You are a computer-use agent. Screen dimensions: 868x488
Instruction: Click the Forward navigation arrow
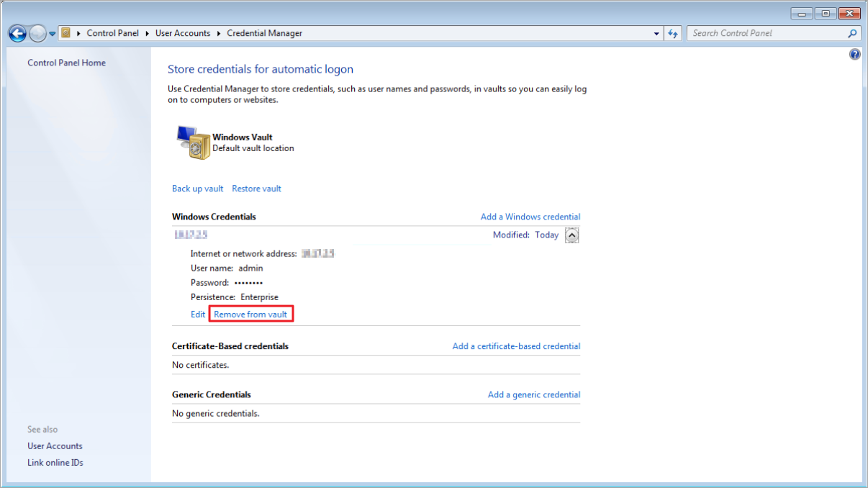37,33
